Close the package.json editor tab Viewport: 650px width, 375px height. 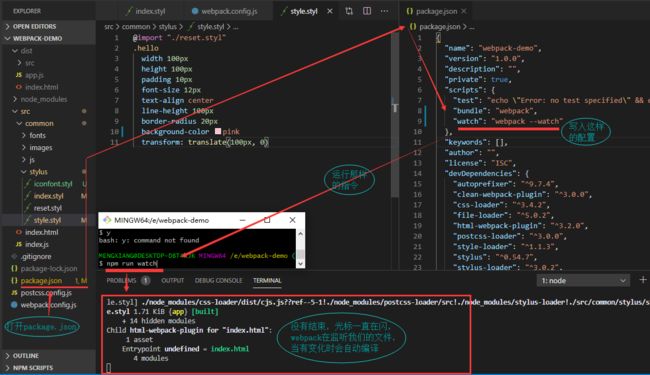click(x=464, y=11)
